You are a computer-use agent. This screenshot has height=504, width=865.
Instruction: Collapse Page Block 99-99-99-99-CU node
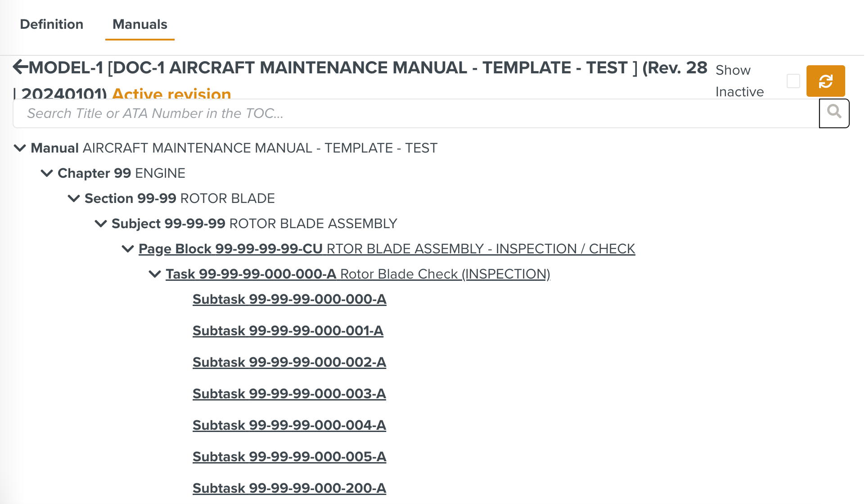[x=127, y=249]
